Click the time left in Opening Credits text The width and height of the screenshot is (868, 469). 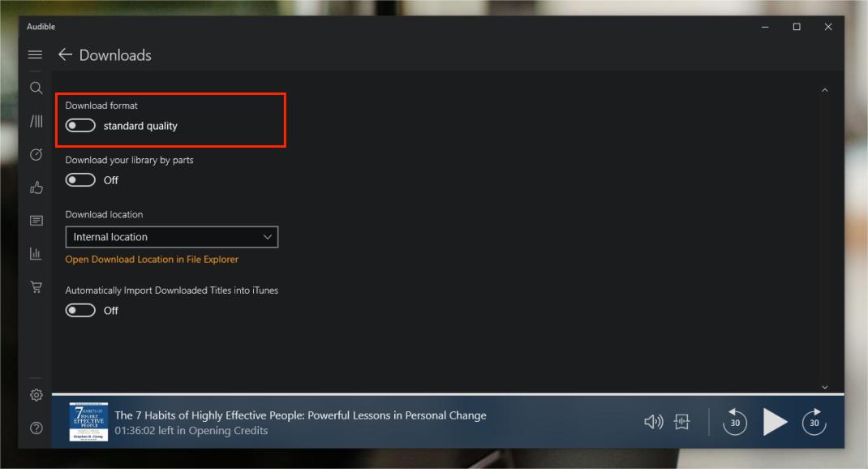point(191,430)
